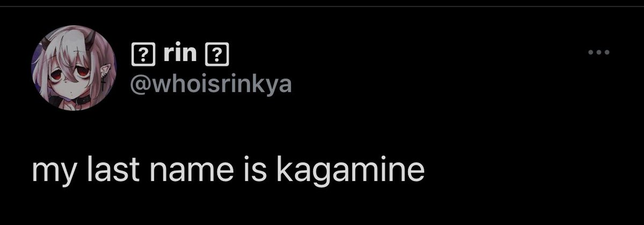Click the word name in the tweet
Viewport: 644px width, 225px height.
pos(193,172)
